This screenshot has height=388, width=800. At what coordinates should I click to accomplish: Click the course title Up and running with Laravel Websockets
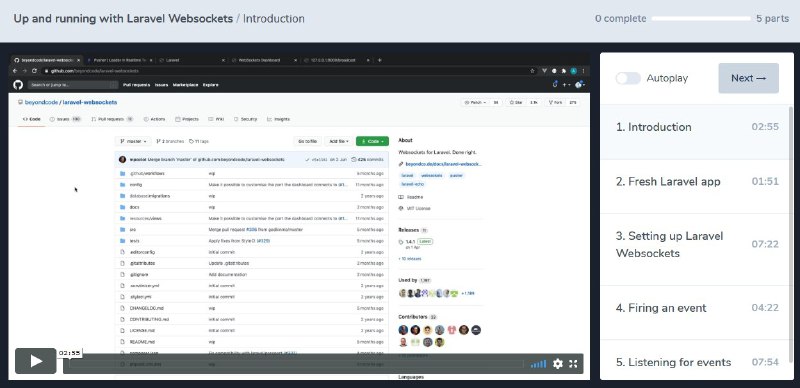tap(122, 19)
